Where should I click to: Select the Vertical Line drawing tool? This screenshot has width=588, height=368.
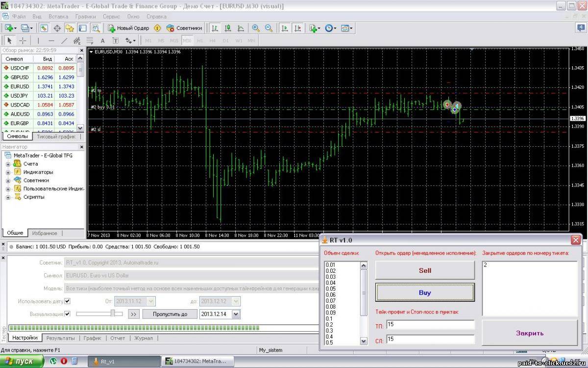click(38, 41)
